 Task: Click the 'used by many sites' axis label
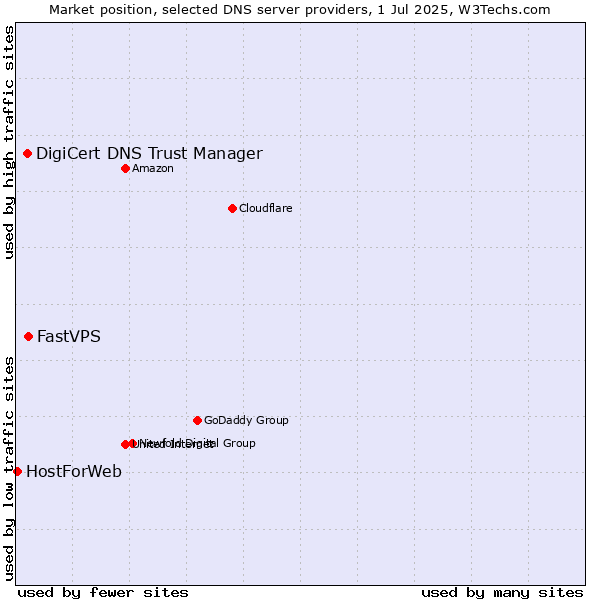tap(502, 593)
